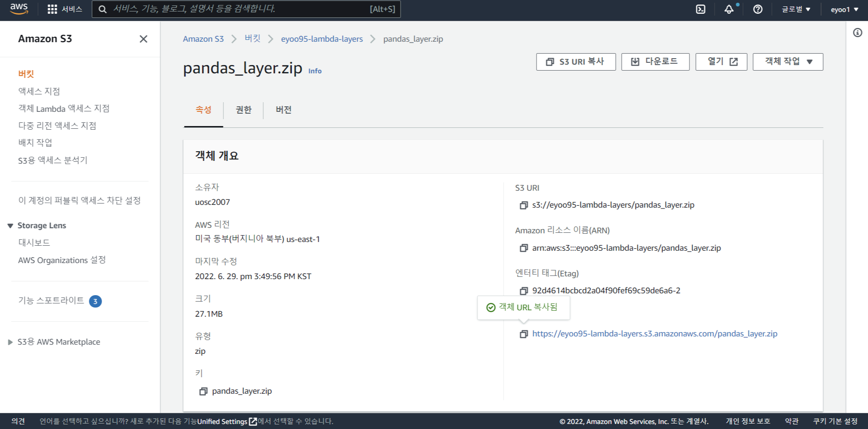Click size value 27.1MB
Viewport: 868px width, 429px height.
pos(209,314)
